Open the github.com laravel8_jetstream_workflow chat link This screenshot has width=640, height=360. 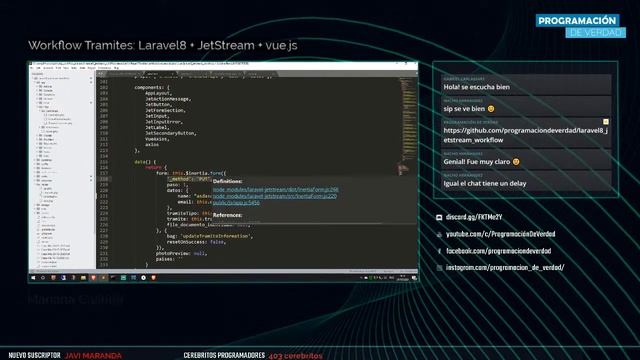tap(526, 135)
